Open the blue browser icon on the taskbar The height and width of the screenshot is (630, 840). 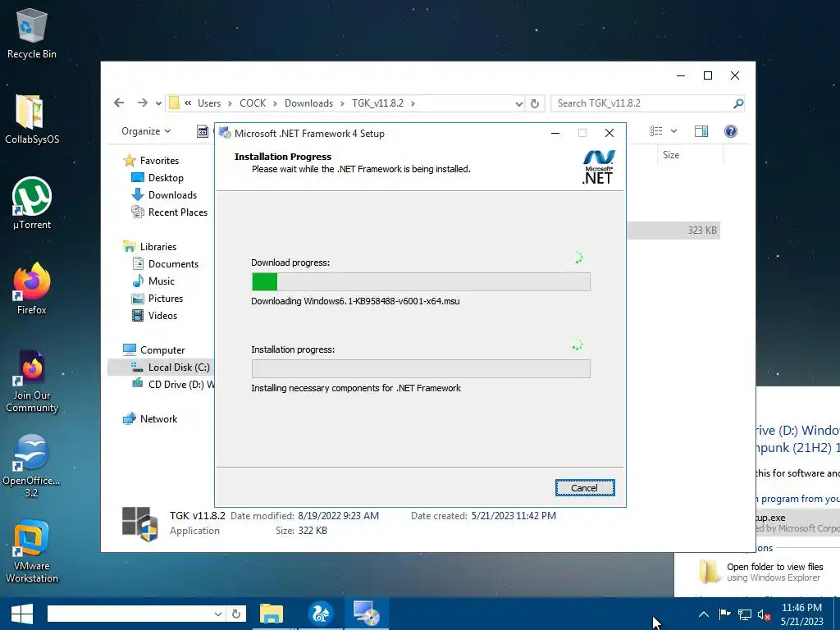(321, 614)
